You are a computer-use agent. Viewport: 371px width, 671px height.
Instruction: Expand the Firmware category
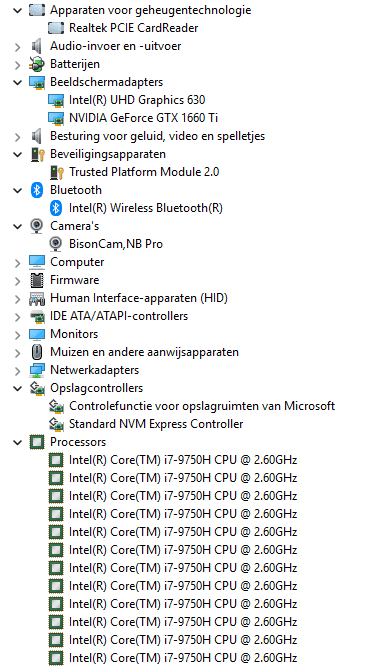[x=18, y=280]
